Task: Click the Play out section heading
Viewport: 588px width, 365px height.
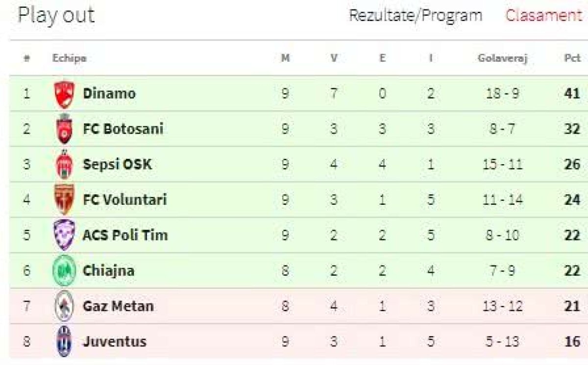Action: point(56,15)
